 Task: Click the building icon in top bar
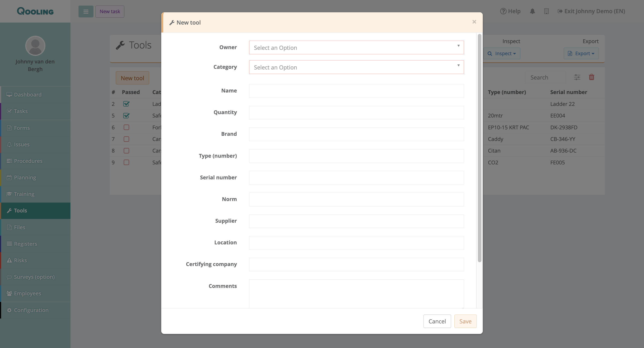[546, 11]
